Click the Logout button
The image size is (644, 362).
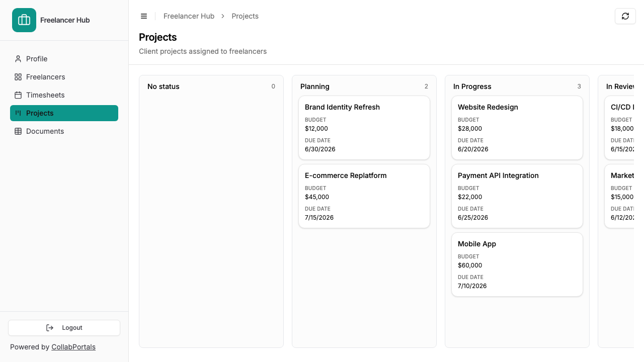point(64,328)
